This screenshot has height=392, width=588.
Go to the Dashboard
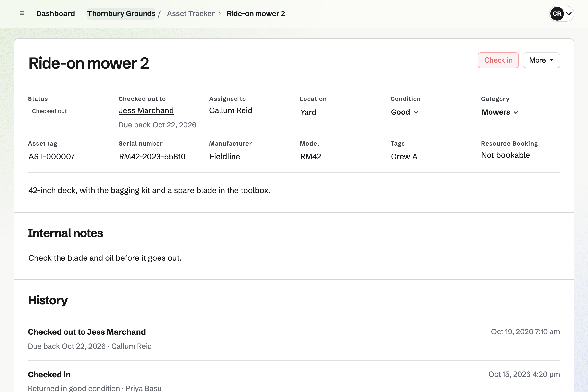click(56, 13)
